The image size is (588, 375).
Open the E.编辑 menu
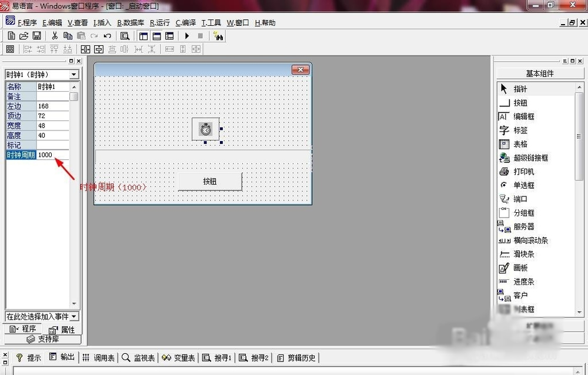[x=52, y=23]
